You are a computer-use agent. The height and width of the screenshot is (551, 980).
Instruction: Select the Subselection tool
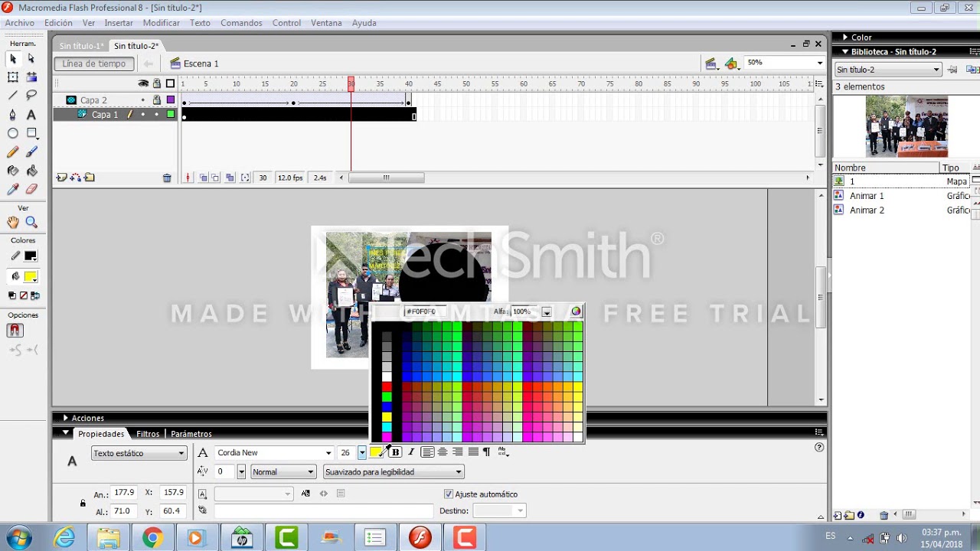(x=31, y=58)
